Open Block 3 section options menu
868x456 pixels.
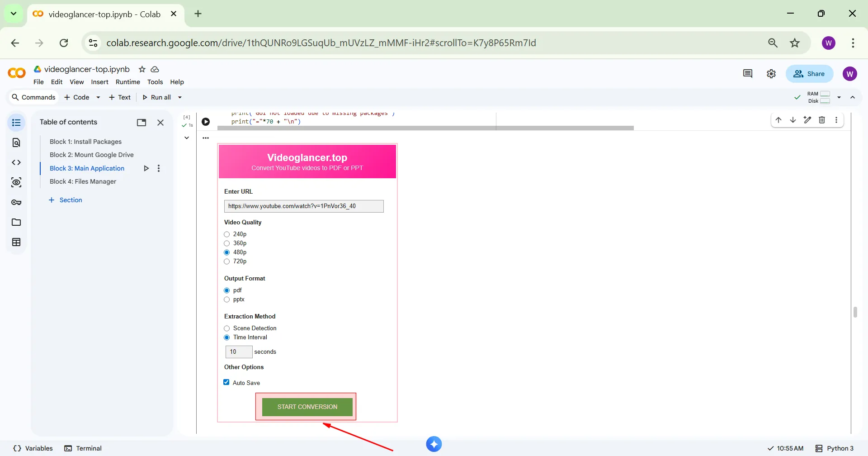(x=159, y=168)
